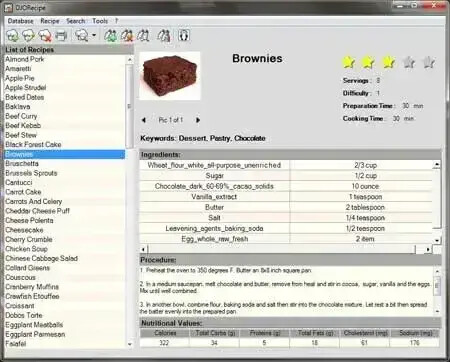Click the Sodium (mg) column header
Viewport: 450px width, 362px height.
pos(415,333)
